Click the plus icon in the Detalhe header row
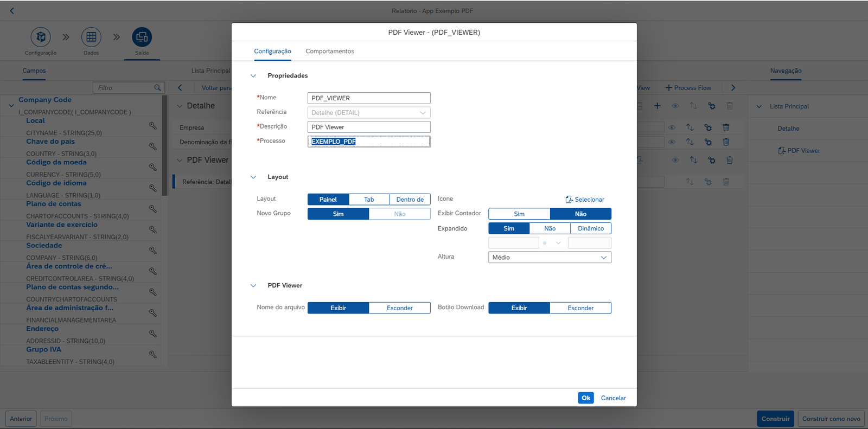Screen dimensions: 868x429 point(657,106)
